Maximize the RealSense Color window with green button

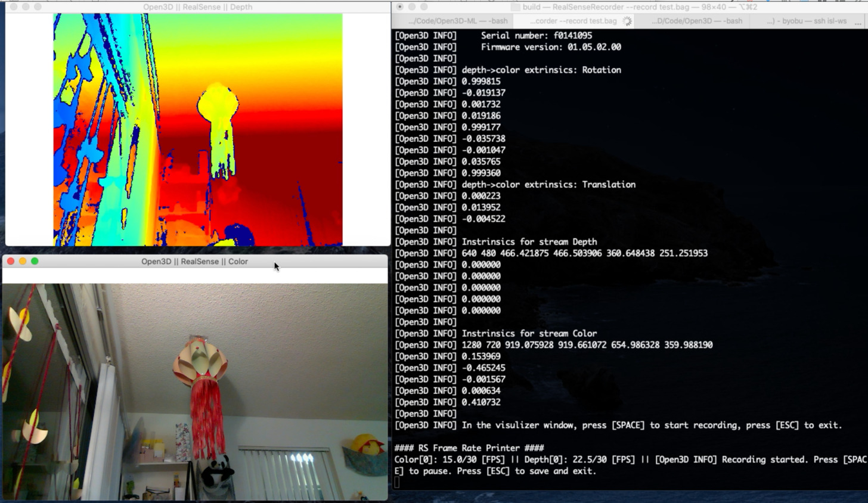pos(35,261)
